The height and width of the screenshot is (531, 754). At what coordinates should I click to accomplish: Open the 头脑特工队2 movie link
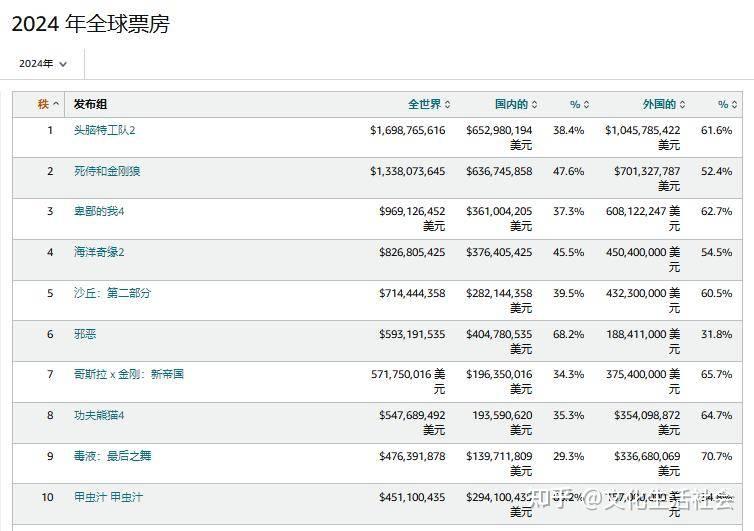(x=104, y=130)
